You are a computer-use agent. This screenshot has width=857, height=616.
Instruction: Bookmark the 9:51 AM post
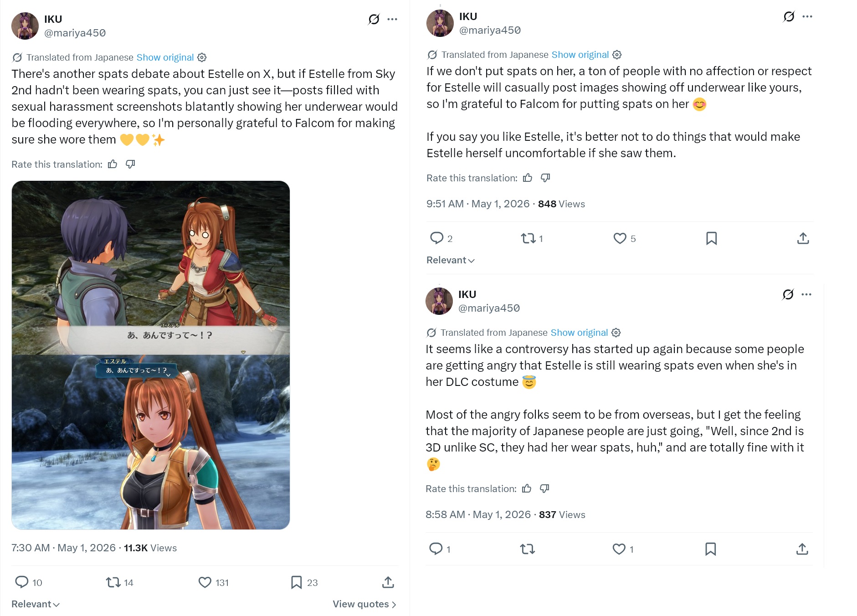(711, 238)
